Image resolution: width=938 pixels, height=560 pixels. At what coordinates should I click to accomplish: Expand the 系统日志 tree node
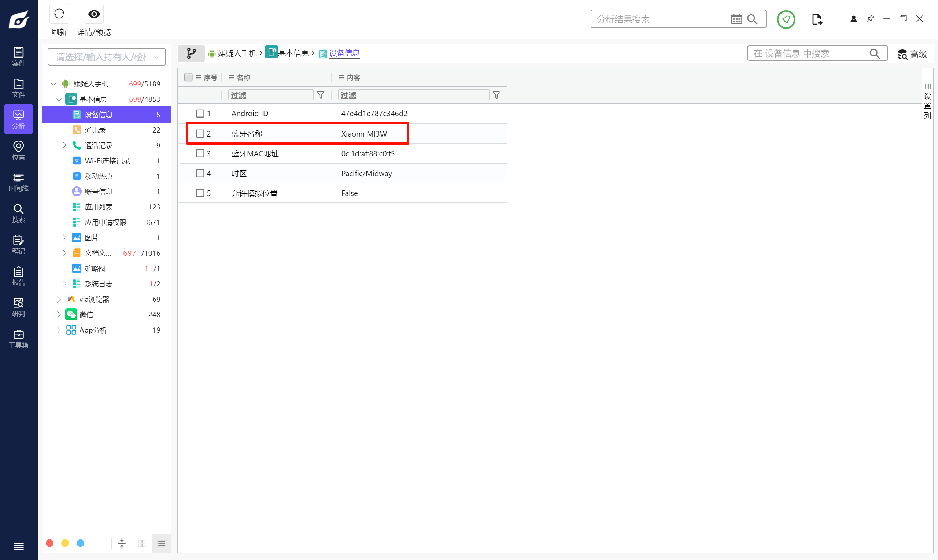[x=64, y=284]
